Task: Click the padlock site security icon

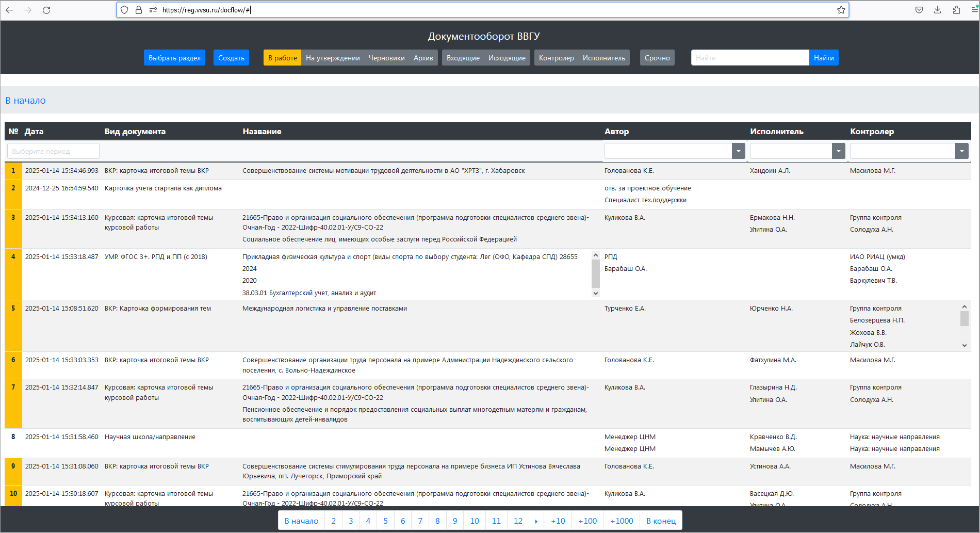Action: pos(138,10)
